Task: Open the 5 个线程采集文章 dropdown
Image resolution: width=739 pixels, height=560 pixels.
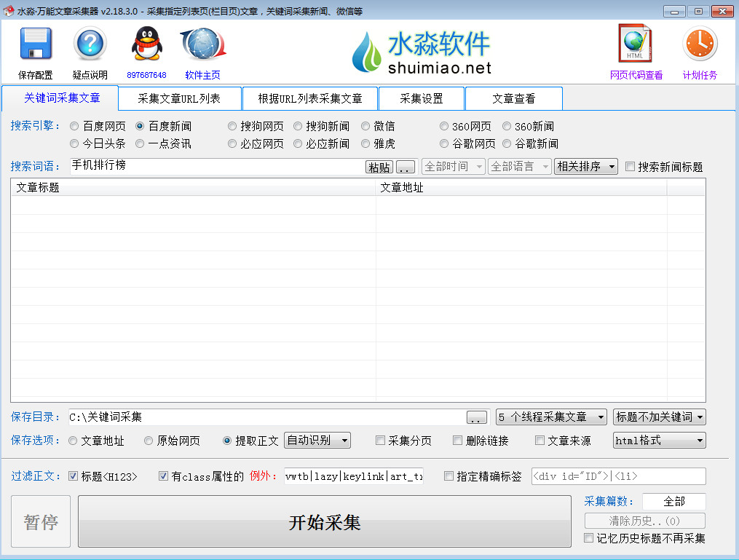Action: (x=551, y=417)
